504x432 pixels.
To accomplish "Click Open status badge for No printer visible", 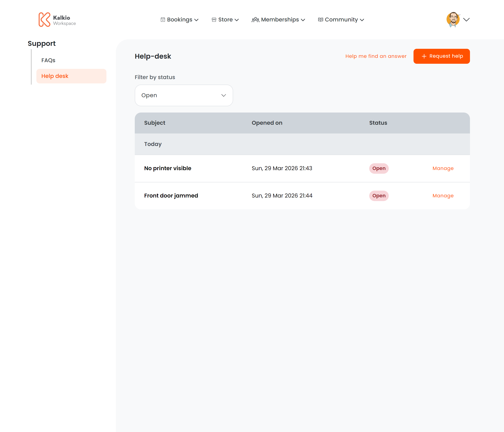I will pos(379,168).
